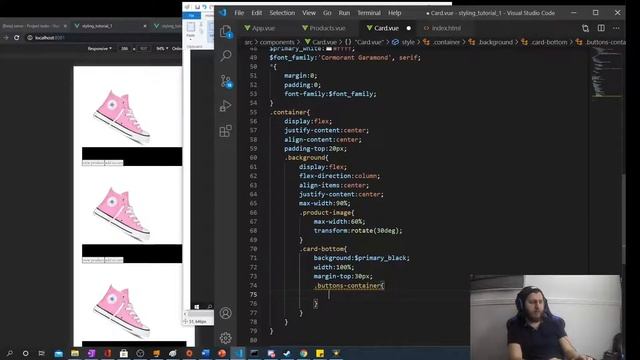Open the Go menu
This screenshot has width=640, height=360.
[327, 13]
